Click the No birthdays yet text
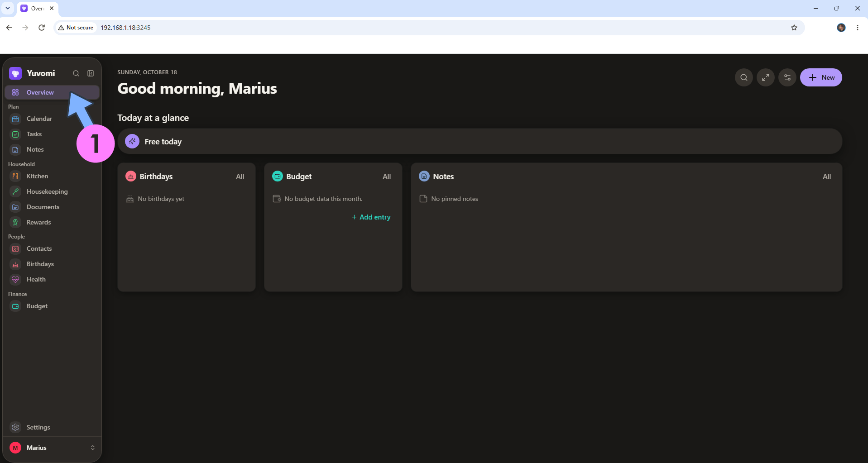 [x=161, y=199]
